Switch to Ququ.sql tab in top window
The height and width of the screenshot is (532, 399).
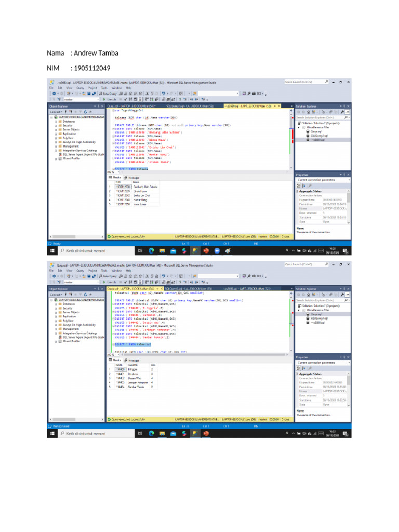tap(131, 106)
